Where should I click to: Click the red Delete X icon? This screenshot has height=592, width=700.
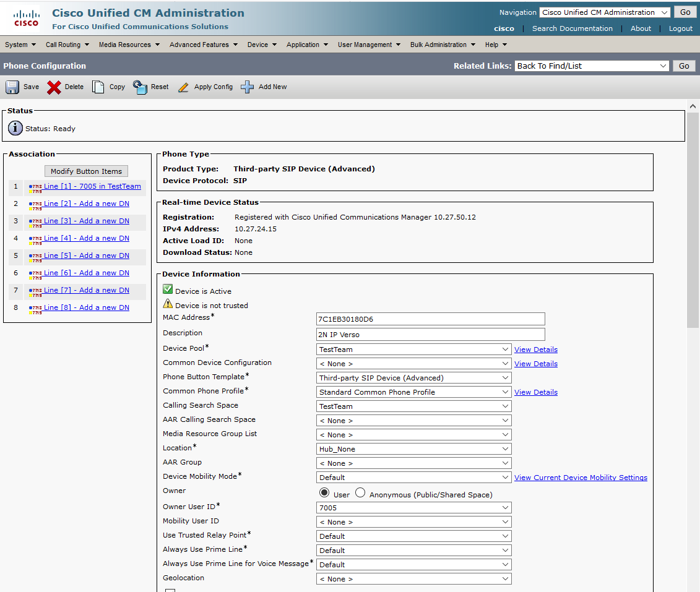(54, 87)
